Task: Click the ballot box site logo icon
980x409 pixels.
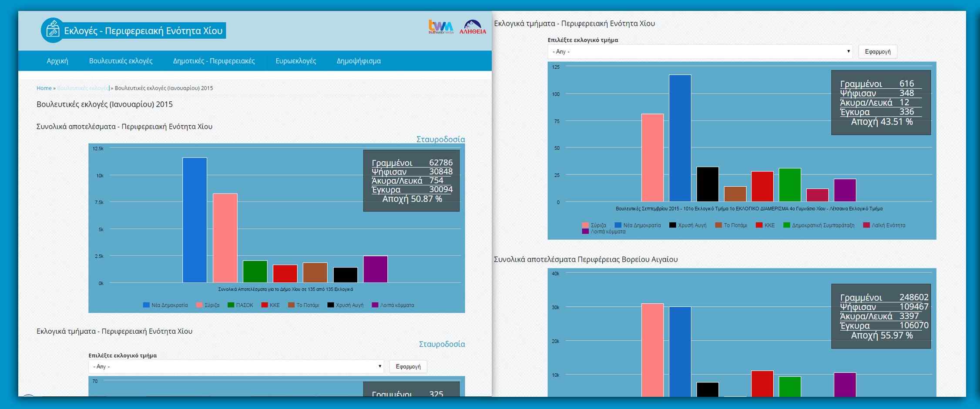Action: [x=53, y=30]
